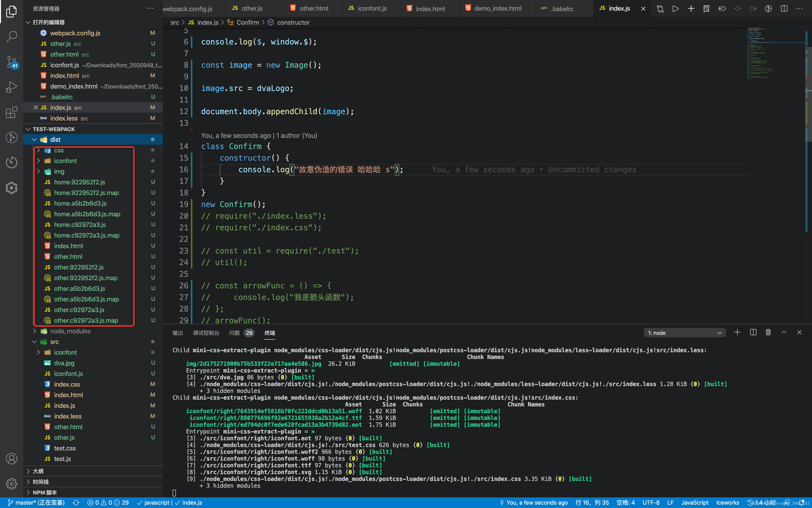Click line/column indicator 行 16, 列 35

tap(592, 503)
